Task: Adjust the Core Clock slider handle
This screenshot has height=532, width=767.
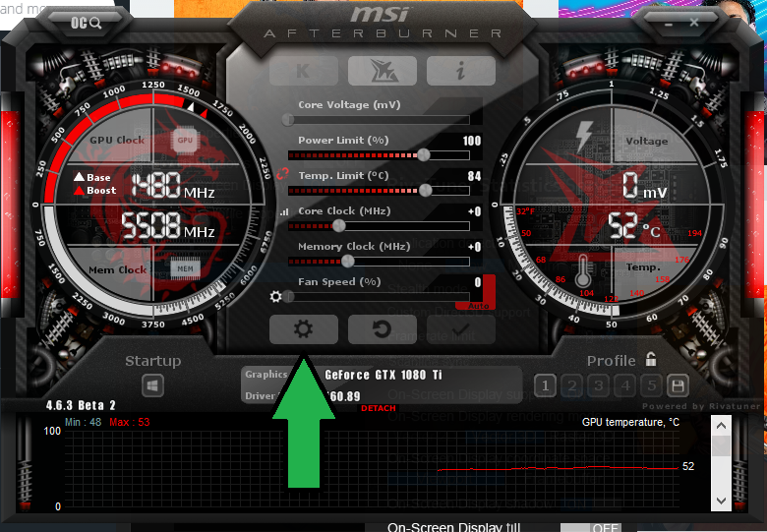Action: tap(338, 225)
